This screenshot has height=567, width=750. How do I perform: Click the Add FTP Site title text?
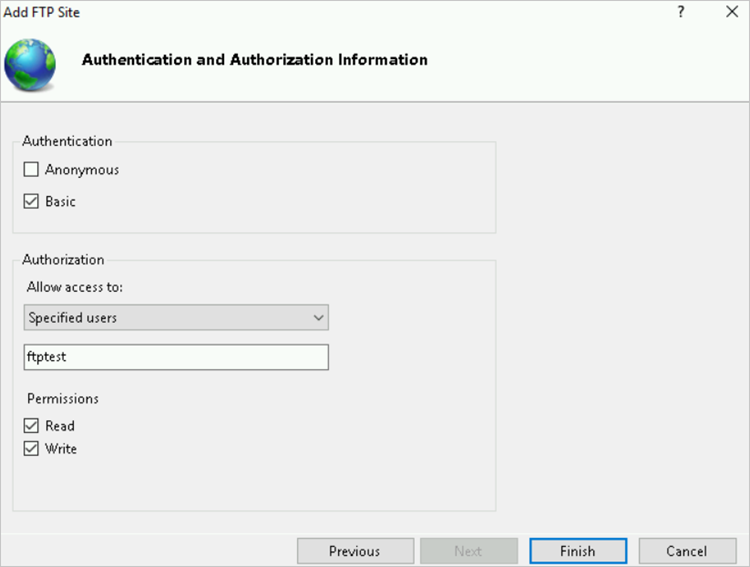42,12
